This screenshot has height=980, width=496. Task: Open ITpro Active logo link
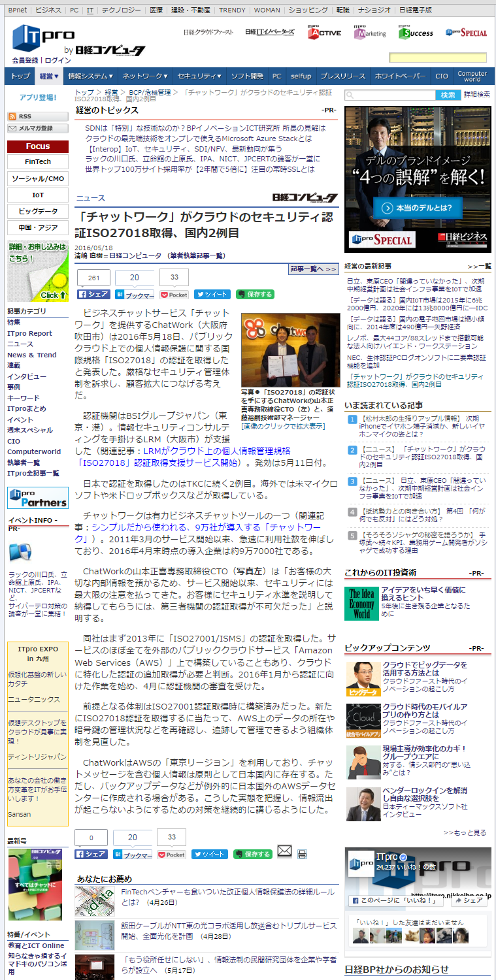click(324, 32)
